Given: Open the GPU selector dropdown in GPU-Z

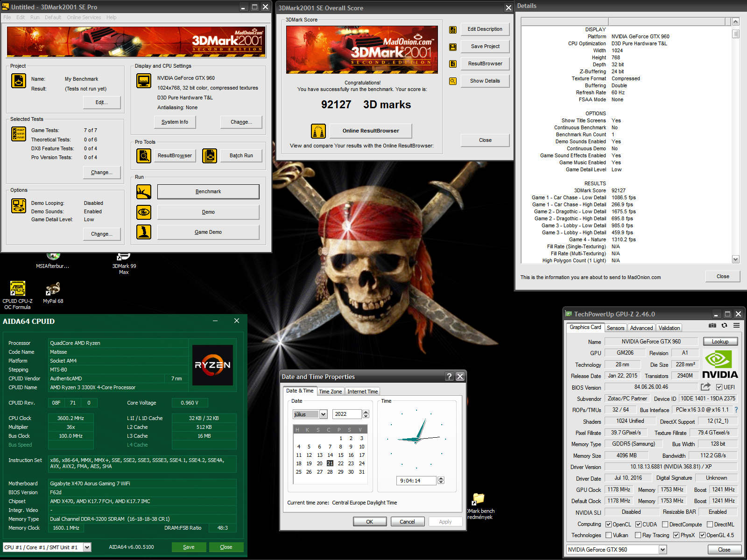Looking at the screenshot, I should (x=662, y=550).
